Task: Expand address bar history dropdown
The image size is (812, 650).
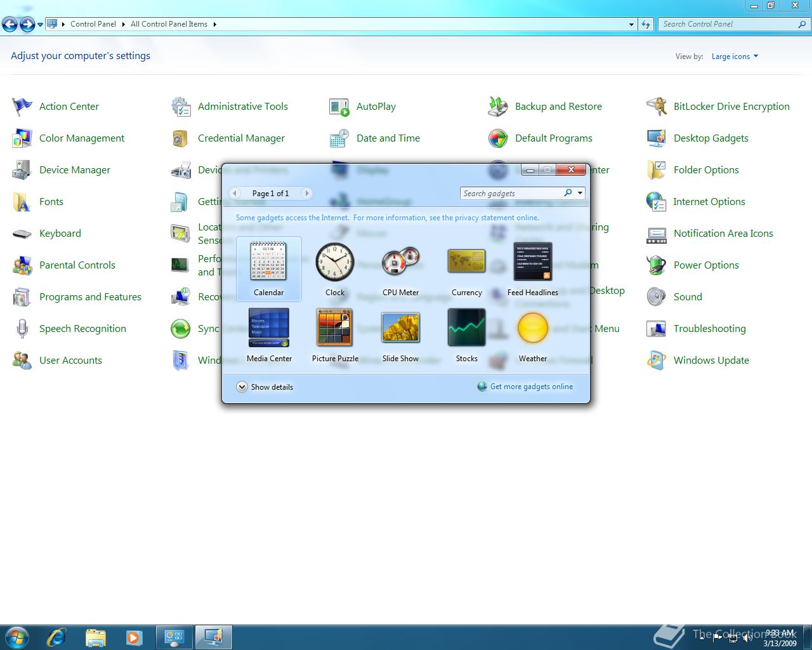Action: pos(631,24)
